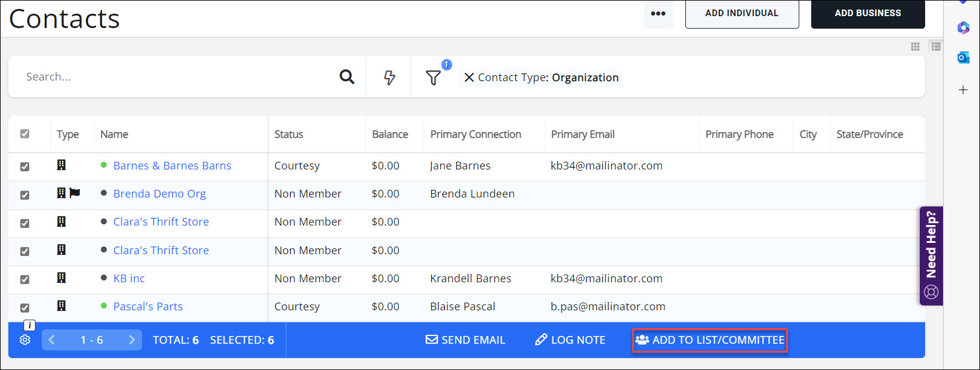Open quick actions lightning bolt icon

389,77
